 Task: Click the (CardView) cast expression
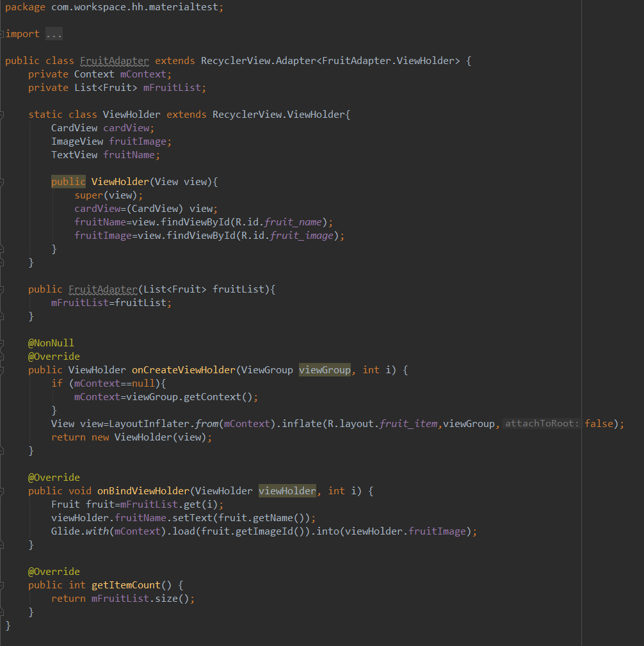[x=155, y=209]
